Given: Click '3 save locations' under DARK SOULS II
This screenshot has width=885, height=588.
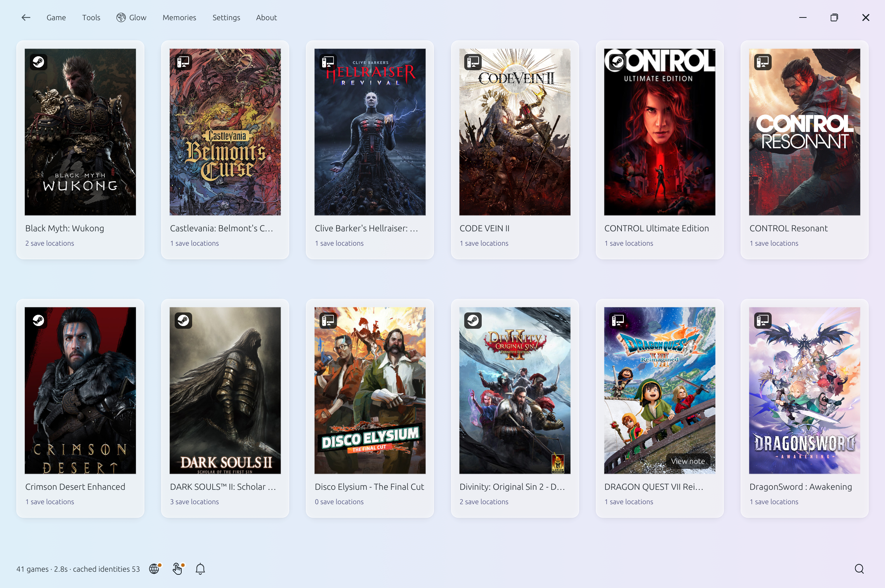Looking at the screenshot, I should (x=194, y=502).
